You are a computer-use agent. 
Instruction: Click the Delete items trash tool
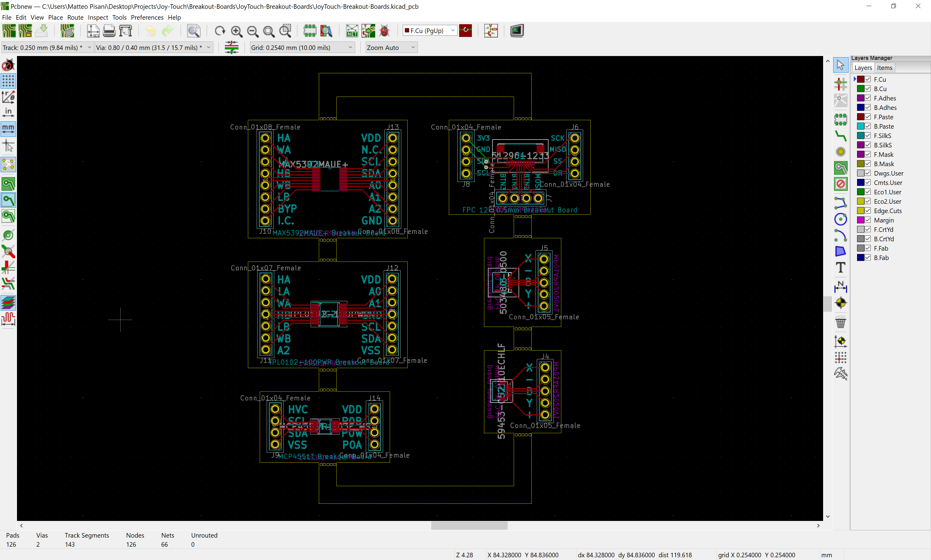tap(840, 323)
